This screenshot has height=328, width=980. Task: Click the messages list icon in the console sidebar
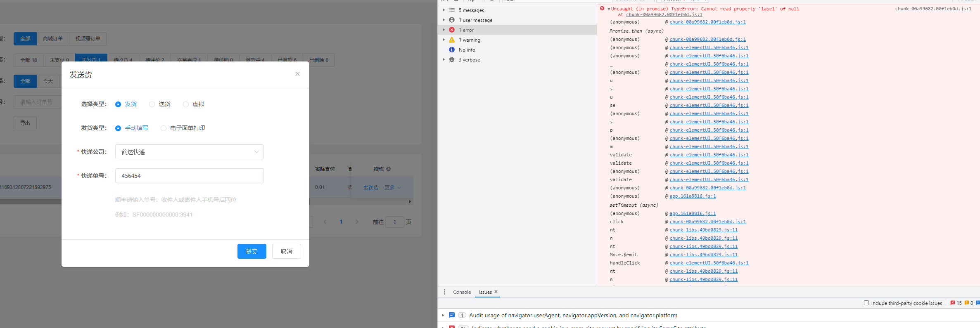coord(452,10)
